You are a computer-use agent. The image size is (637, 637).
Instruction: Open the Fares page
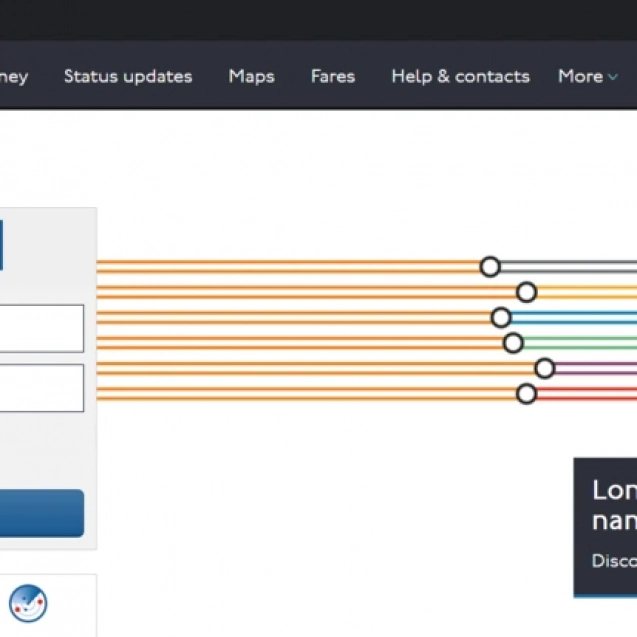click(332, 76)
